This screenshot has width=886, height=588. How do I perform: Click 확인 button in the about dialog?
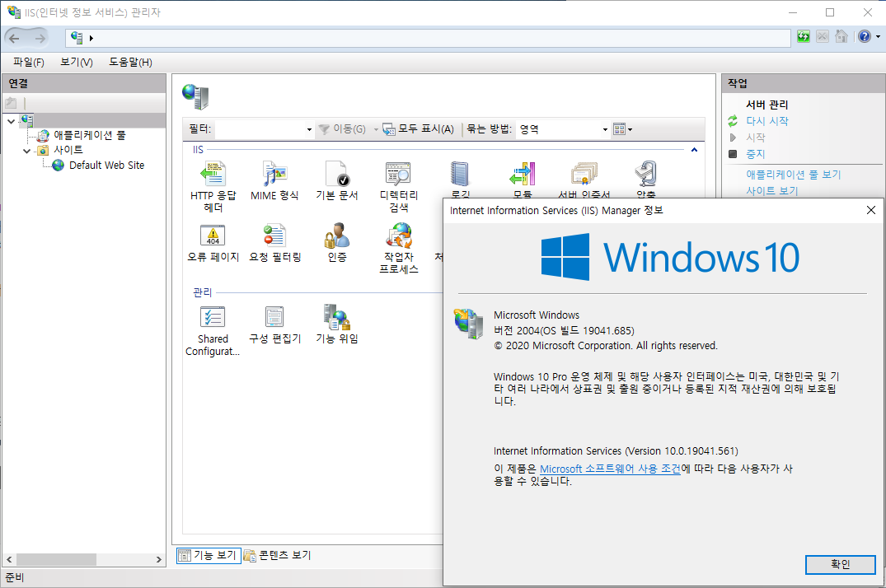click(x=840, y=564)
